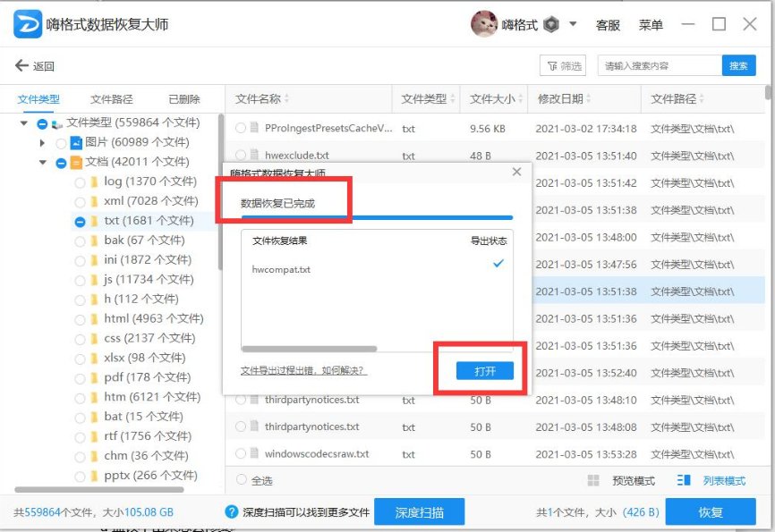Image resolution: width=775 pixels, height=532 pixels.
Task: Click the rtf folder icon
Action: 94,436
